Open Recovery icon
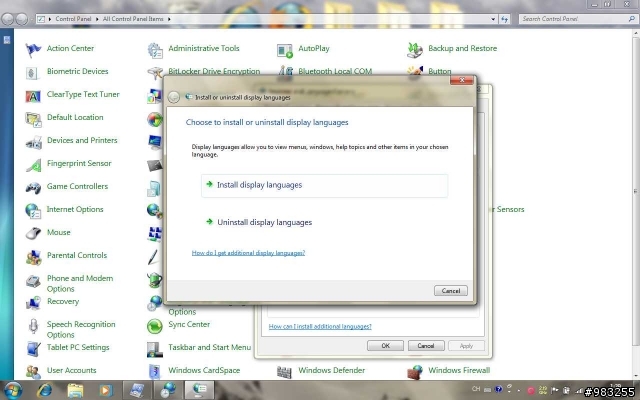 [33, 303]
